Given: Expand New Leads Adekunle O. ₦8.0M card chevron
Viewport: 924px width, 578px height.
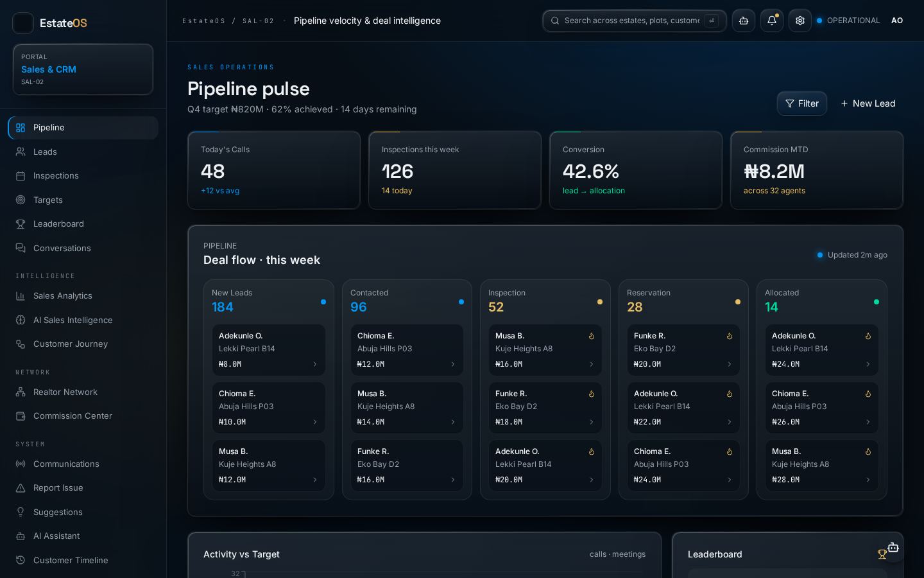Looking at the screenshot, I should point(314,364).
